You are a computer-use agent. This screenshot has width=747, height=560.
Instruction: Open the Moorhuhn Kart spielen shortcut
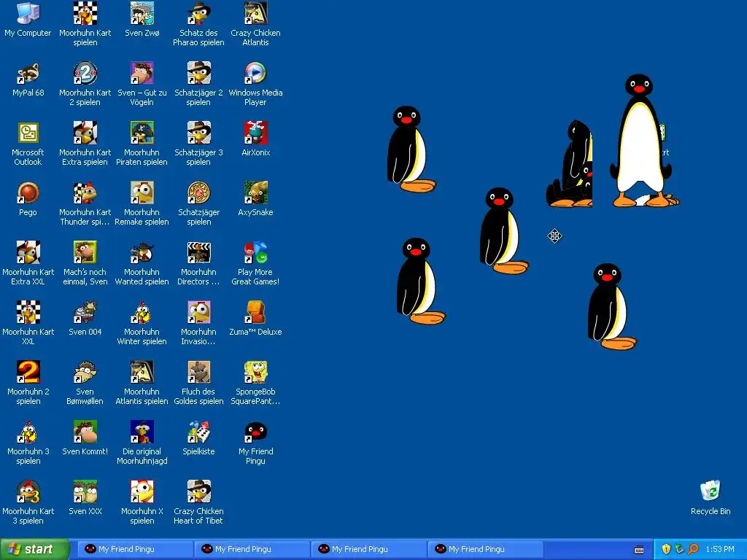85,13
